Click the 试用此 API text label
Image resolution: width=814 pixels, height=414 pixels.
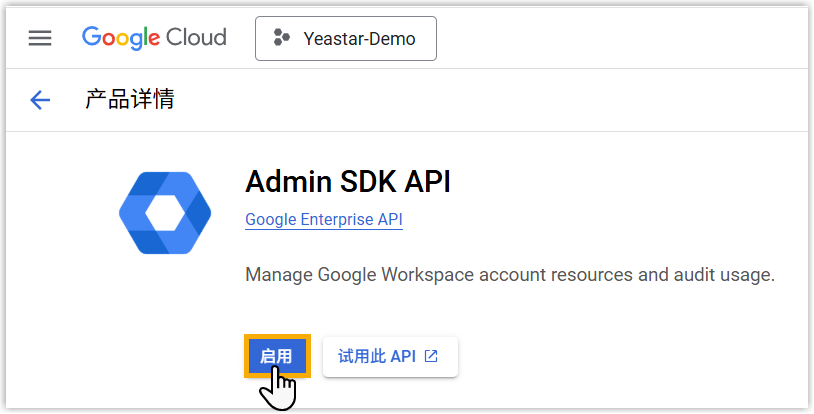[377, 357]
